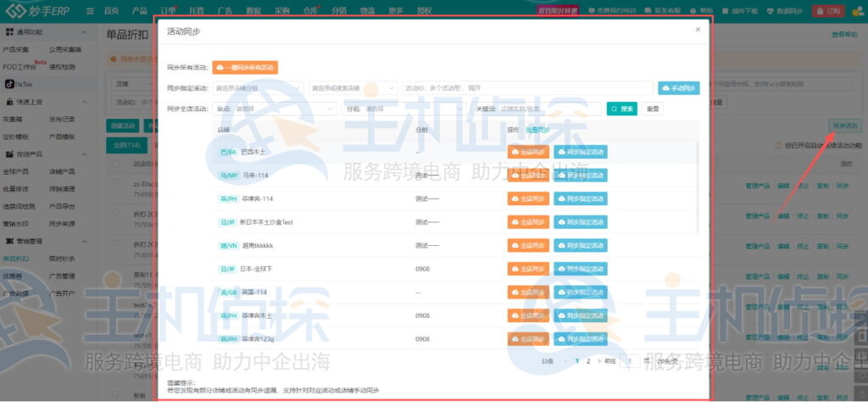868x402 pixels.
Task: Click the 同步活动 button behind the dialog
Action: pyautogui.click(x=847, y=126)
